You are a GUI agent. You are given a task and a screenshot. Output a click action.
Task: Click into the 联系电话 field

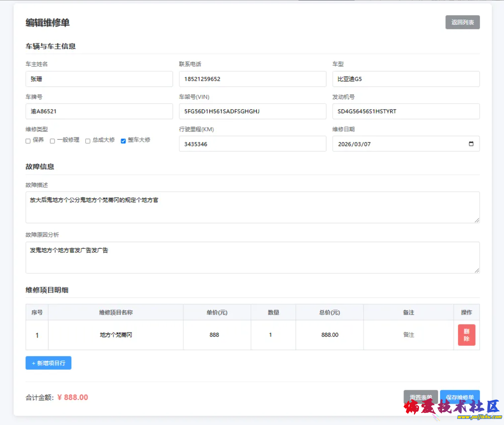pyautogui.click(x=252, y=79)
